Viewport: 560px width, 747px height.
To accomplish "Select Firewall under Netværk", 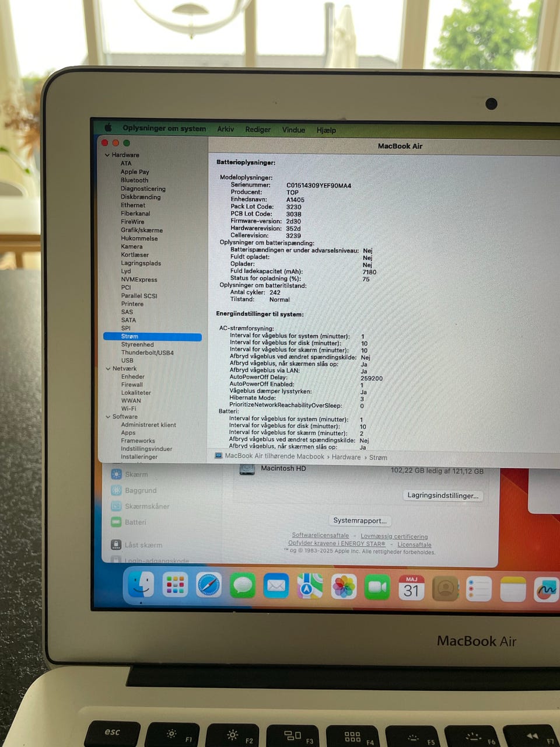I will (132, 385).
